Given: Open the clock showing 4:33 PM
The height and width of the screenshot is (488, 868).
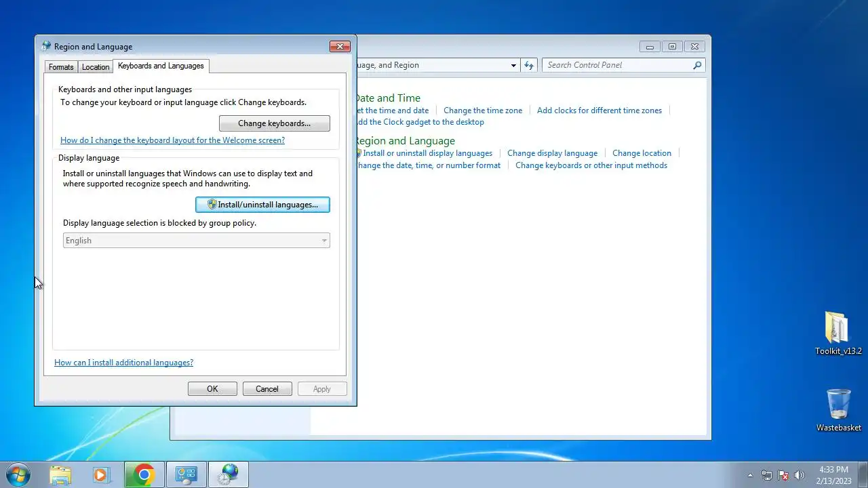Looking at the screenshot, I should click(x=833, y=469).
